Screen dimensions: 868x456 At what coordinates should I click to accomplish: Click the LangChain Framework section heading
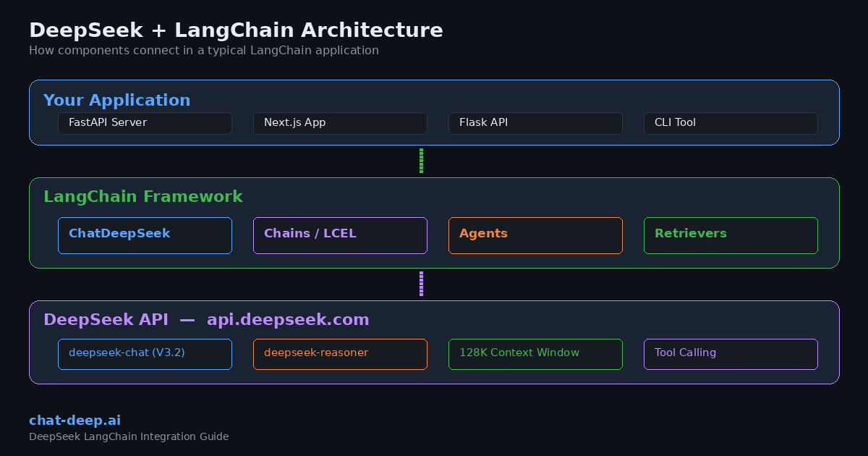pyautogui.click(x=142, y=197)
